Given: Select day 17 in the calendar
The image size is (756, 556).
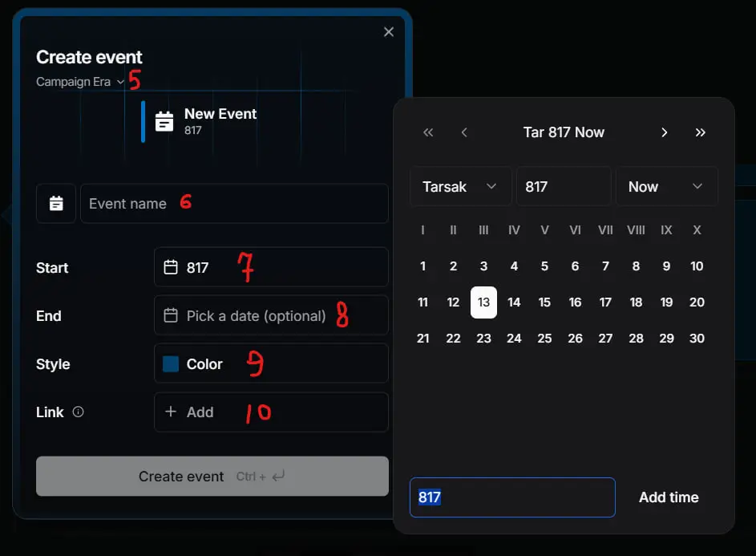Looking at the screenshot, I should coord(605,302).
